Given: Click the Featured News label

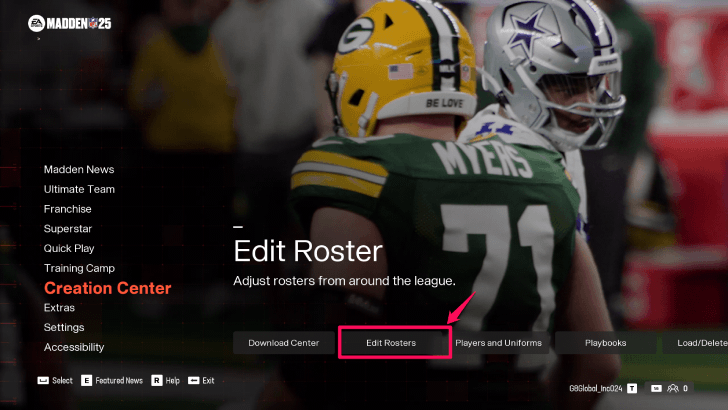Looking at the screenshot, I should tap(119, 380).
